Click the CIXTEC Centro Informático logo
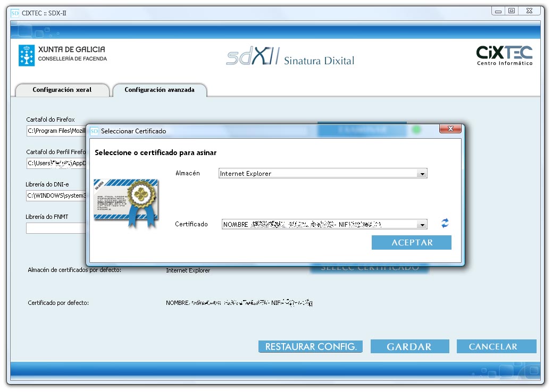The image size is (552, 392). coord(504,56)
